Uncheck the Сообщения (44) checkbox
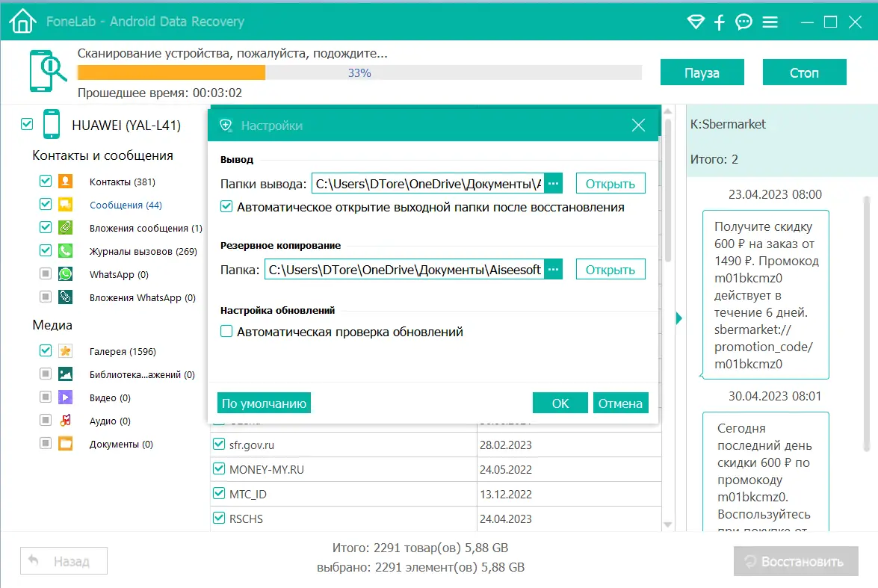This screenshot has height=588, width=878. 46,204
